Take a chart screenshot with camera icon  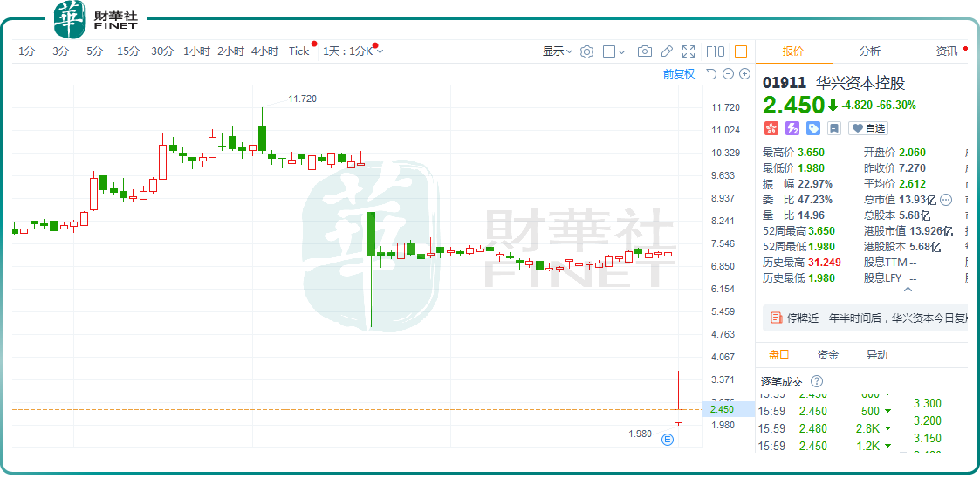(x=644, y=51)
